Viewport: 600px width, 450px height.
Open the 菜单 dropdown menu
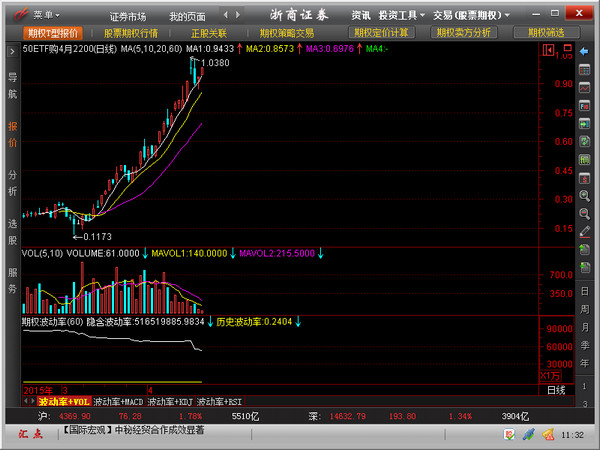(42, 16)
